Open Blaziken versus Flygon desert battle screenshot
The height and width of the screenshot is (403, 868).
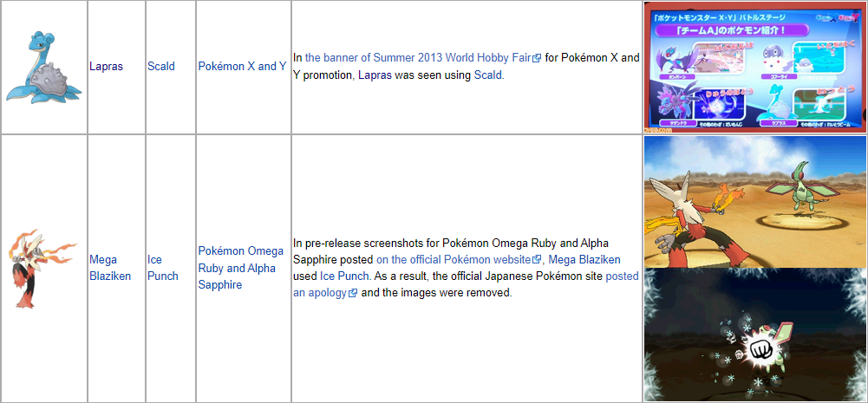(754, 201)
